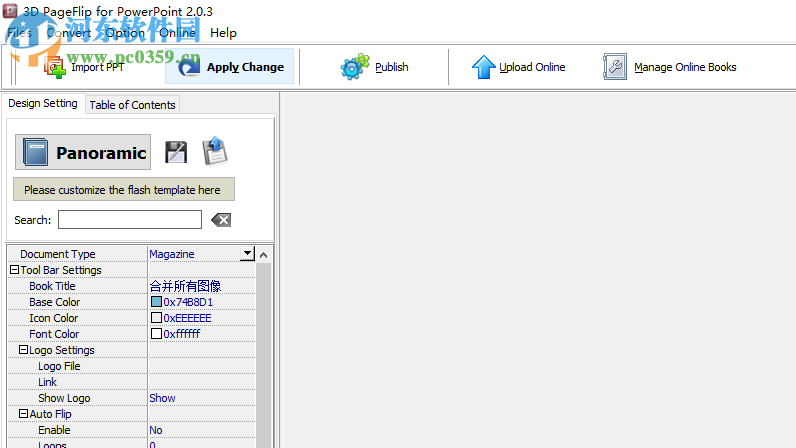
Task: Select the Icon Color row label
Action: point(53,318)
